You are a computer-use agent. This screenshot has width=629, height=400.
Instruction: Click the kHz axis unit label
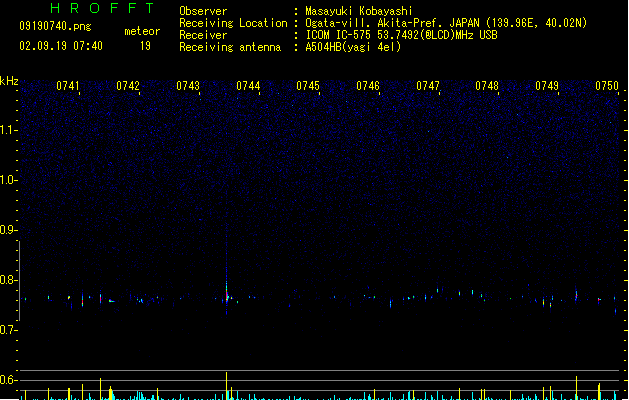click(9, 81)
